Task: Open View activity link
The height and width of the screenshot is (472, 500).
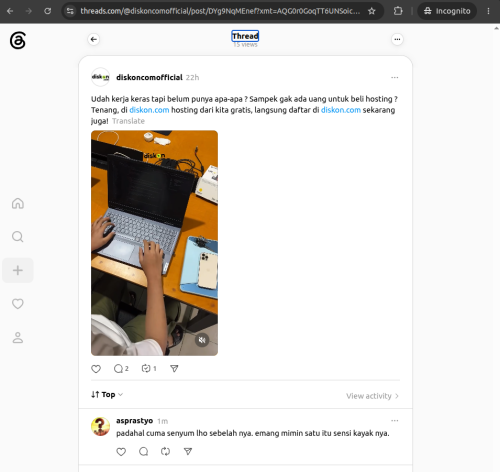Action: coord(372,396)
